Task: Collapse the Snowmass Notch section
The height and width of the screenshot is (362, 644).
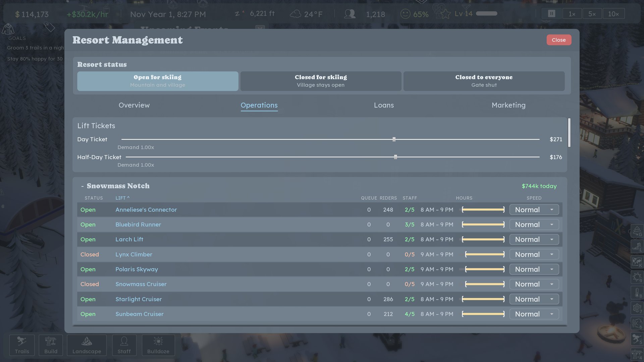Action: click(x=82, y=186)
